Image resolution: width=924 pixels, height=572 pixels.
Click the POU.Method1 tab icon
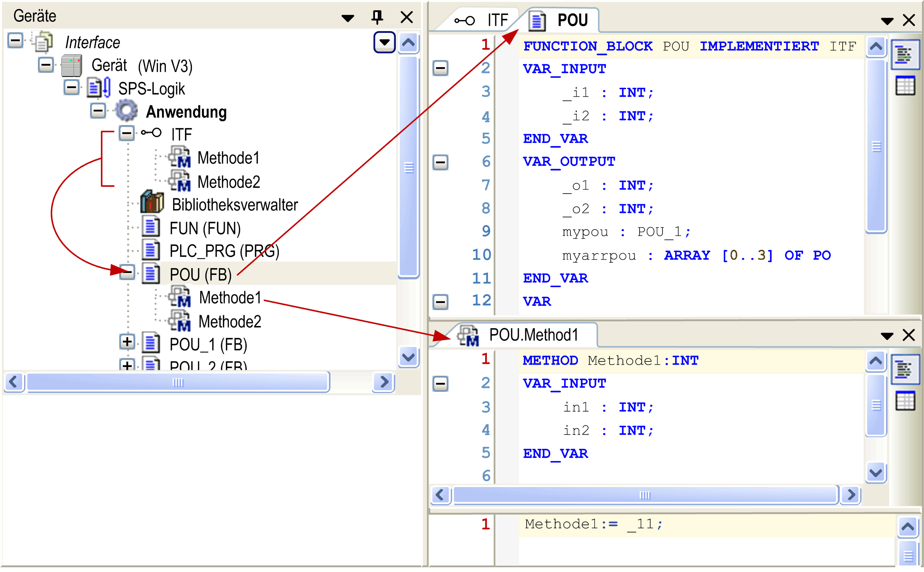pyautogui.click(x=468, y=336)
